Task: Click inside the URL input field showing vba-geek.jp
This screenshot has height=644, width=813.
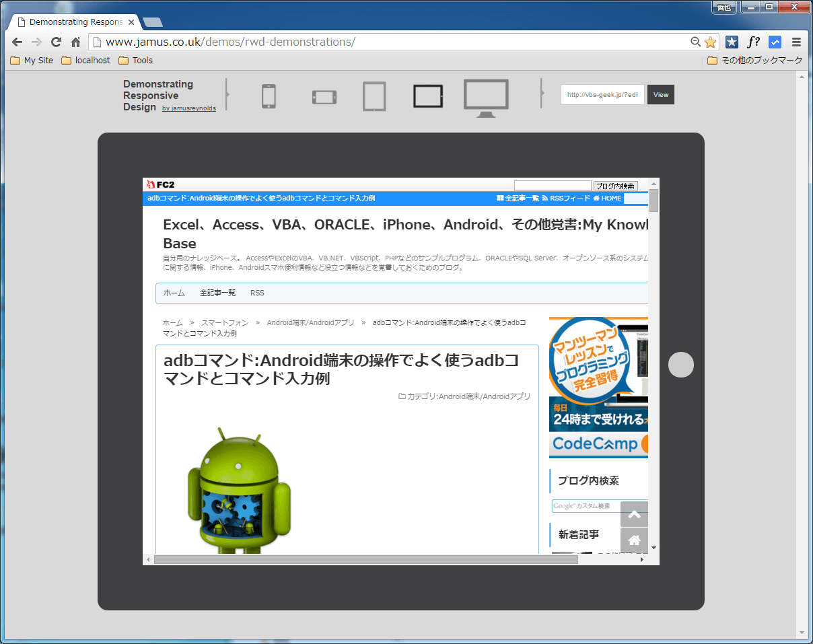Action: point(601,94)
